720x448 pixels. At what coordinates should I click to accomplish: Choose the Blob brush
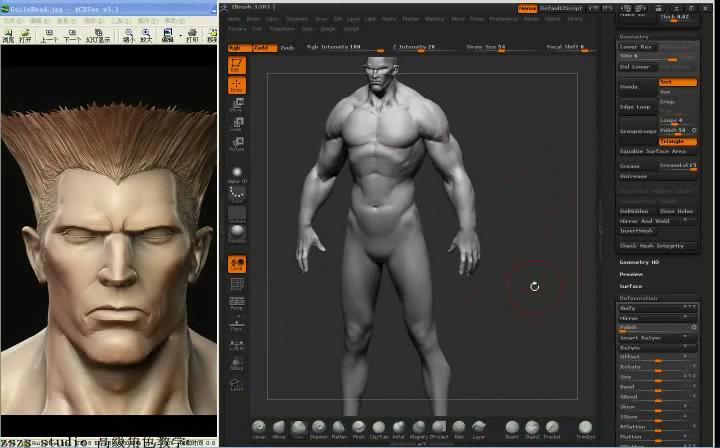tap(459, 430)
